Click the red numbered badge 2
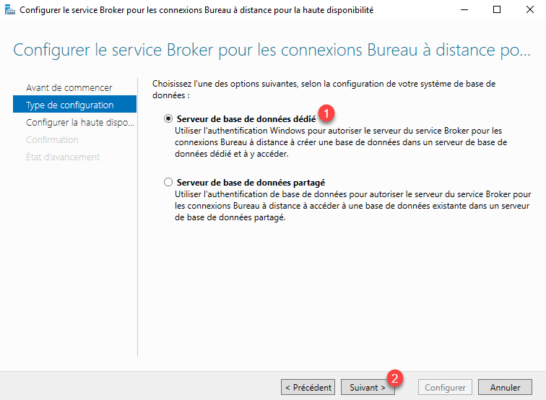The image size is (546, 400). tap(395, 378)
